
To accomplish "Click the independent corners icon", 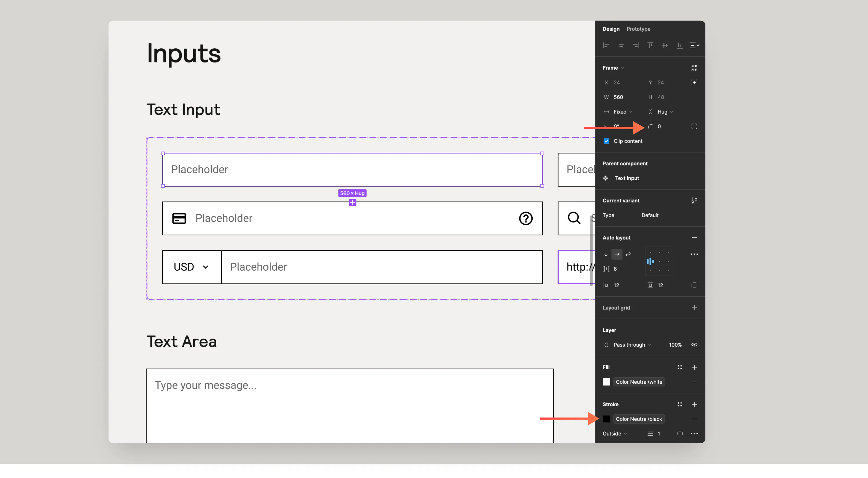I will [694, 126].
